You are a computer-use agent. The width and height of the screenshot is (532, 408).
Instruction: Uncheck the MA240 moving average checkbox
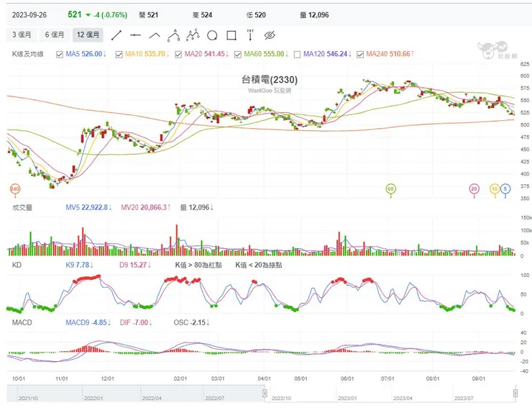tap(360, 55)
